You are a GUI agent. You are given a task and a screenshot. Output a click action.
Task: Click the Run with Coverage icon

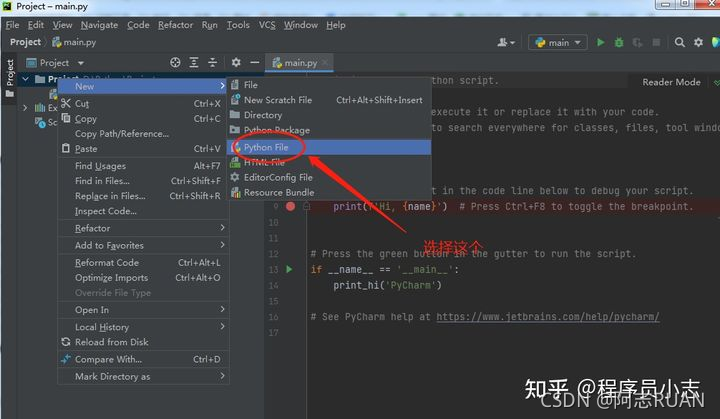[x=637, y=42]
